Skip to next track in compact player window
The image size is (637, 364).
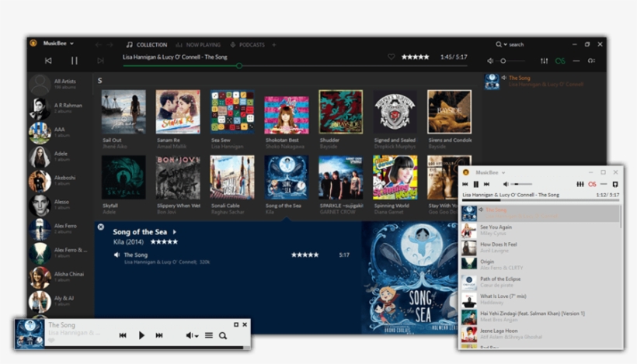(487, 184)
